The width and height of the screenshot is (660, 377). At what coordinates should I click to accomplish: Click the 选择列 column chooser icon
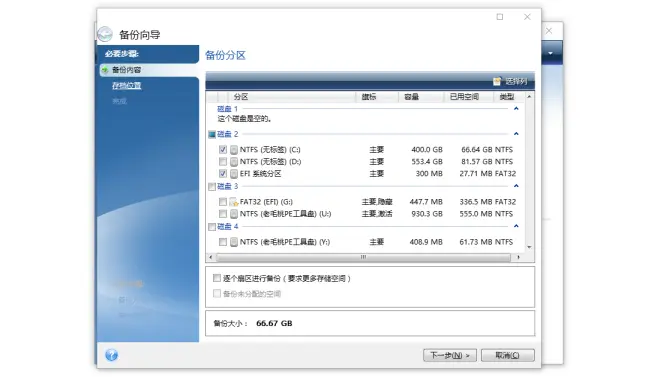(497, 81)
